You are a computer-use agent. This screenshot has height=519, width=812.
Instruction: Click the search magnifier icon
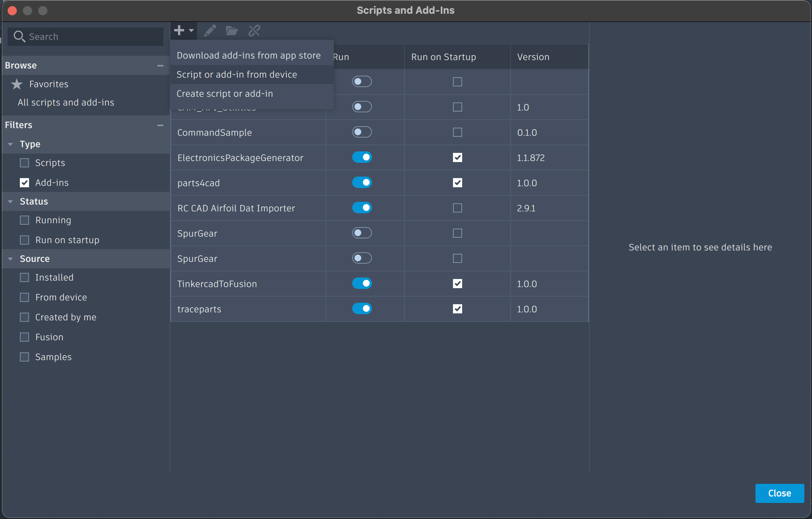(x=19, y=37)
